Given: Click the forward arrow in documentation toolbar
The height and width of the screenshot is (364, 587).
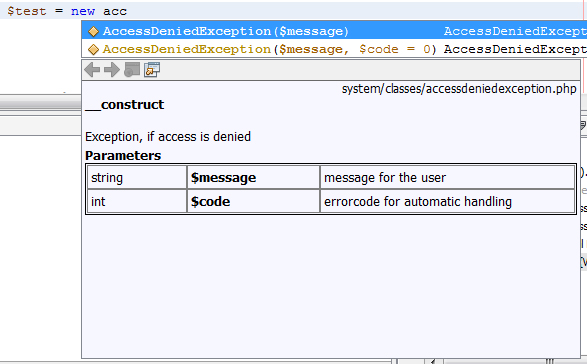Looking at the screenshot, I should [112, 70].
